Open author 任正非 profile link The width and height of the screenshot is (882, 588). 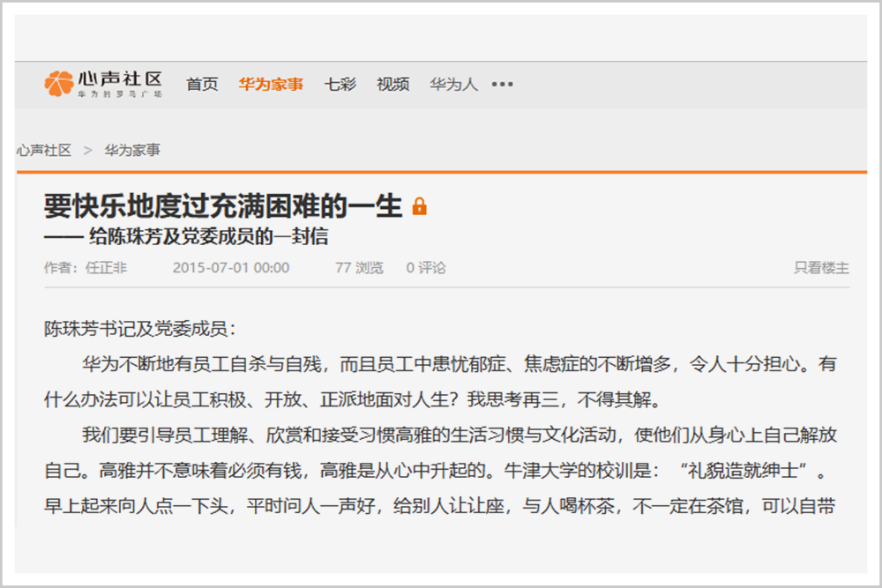tap(107, 268)
